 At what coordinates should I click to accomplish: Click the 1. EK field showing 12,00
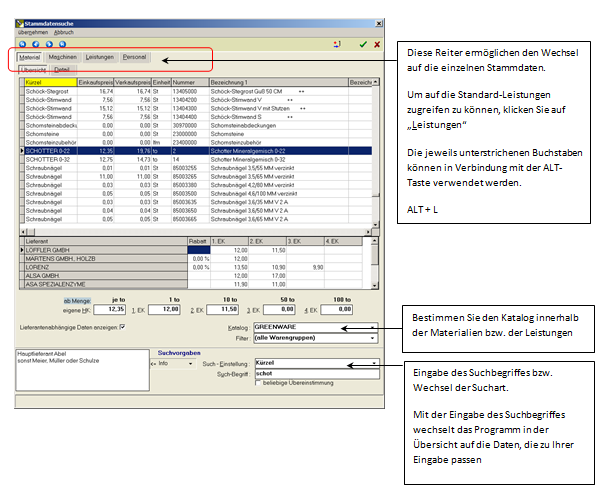click(x=164, y=309)
